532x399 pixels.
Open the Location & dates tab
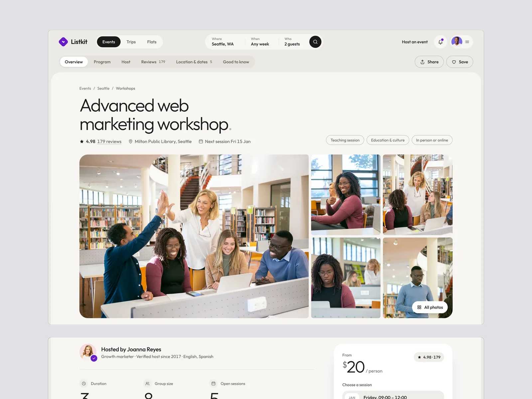pos(194,62)
